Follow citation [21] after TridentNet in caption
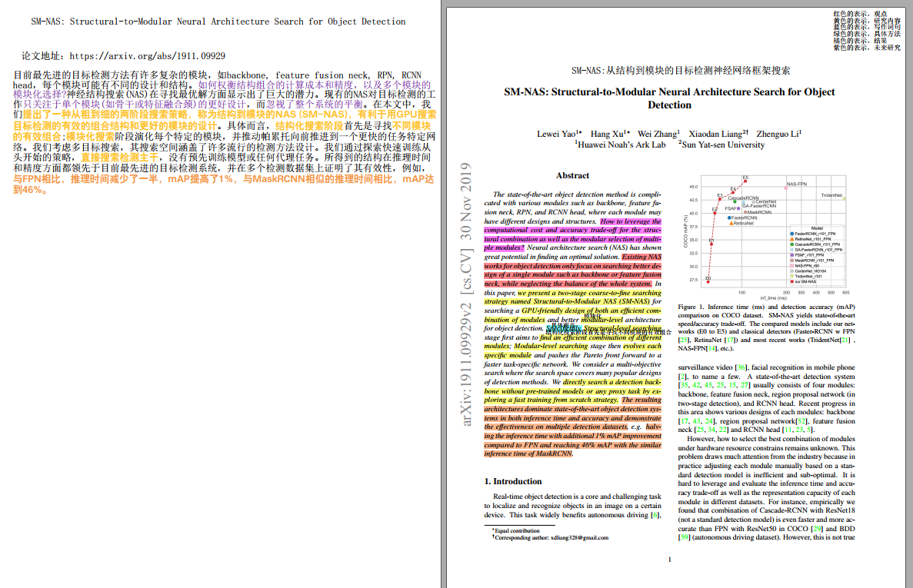 coord(845,340)
